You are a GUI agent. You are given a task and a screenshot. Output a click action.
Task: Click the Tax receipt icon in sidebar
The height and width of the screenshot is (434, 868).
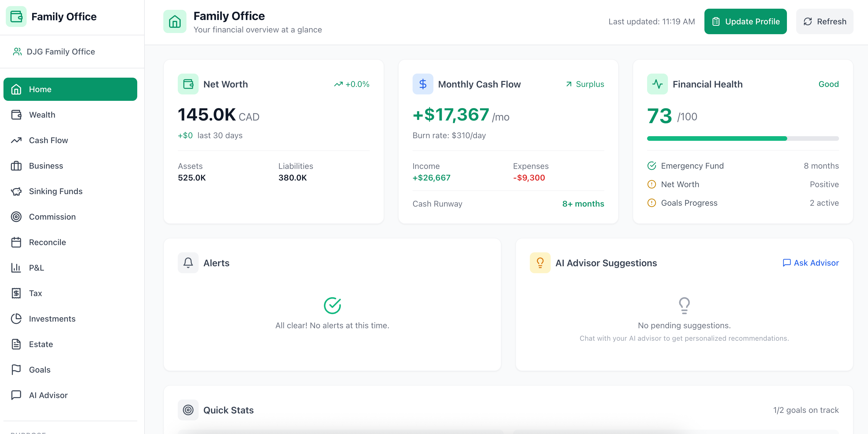pos(16,293)
